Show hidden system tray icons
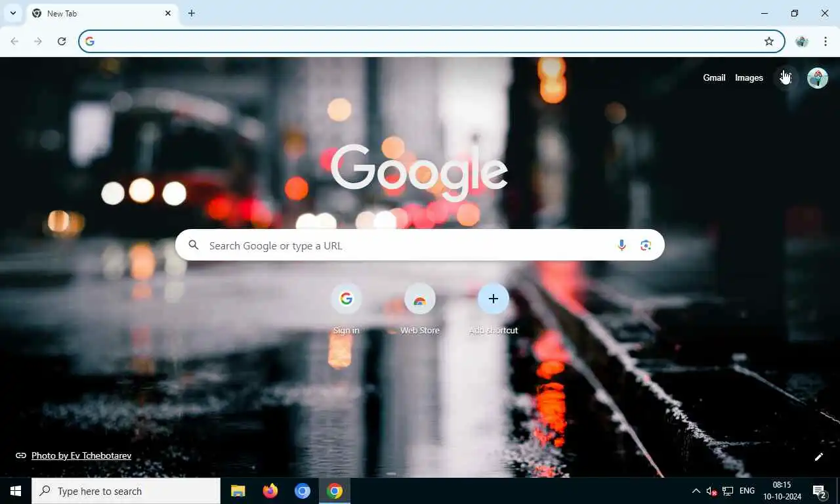Screen dimensions: 840x504 tap(696, 491)
